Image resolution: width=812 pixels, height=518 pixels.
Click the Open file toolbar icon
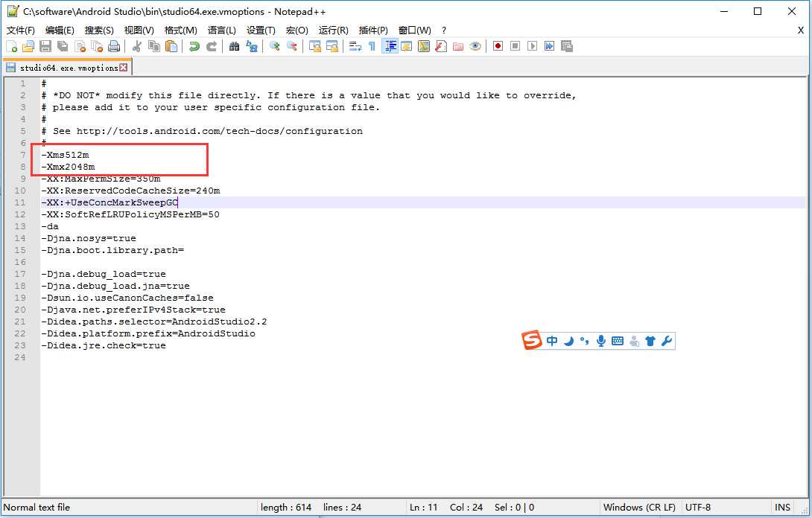(x=28, y=46)
